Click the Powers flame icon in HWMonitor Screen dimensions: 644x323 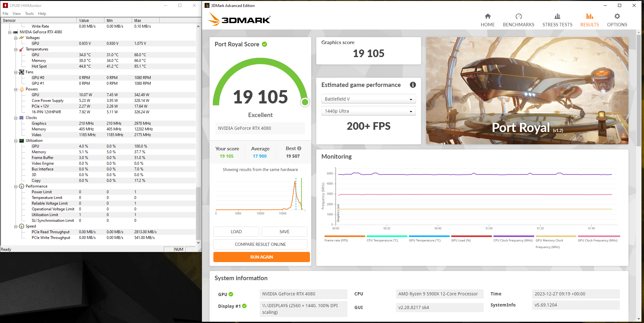[x=22, y=89]
